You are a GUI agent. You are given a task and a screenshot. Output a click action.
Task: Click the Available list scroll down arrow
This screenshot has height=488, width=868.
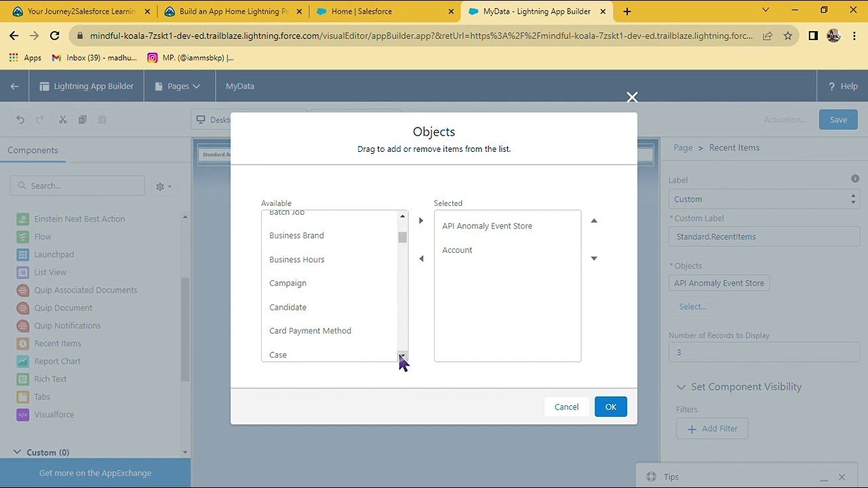[402, 357]
